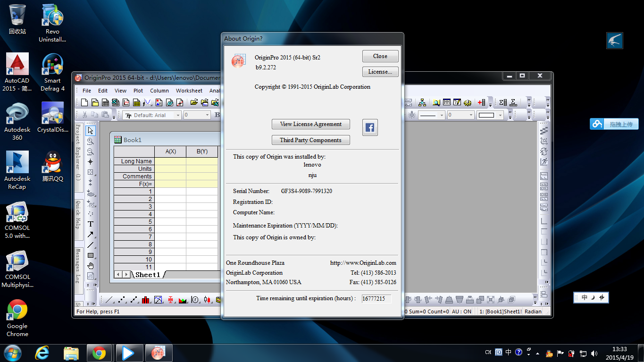Image resolution: width=644 pixels, height=362 pixels.
Task: Click the red Column plot icon
Action: pyautogui.click(x=146, y=300)
